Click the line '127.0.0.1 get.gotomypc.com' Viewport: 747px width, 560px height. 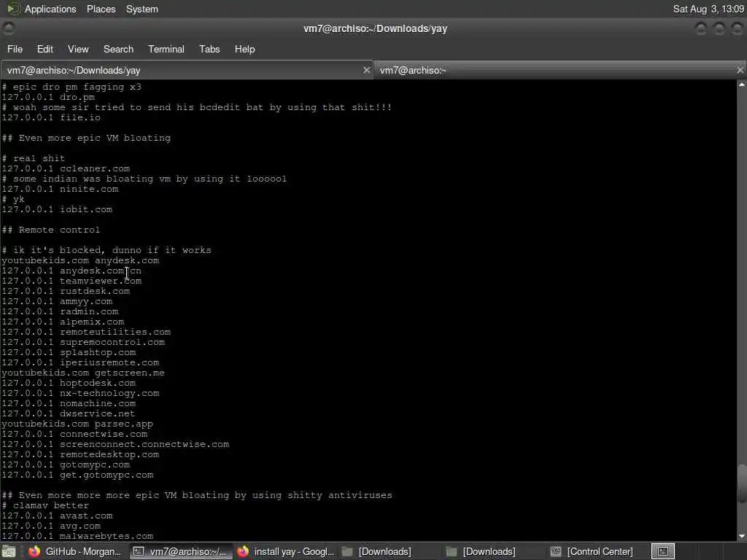[77, 475]
